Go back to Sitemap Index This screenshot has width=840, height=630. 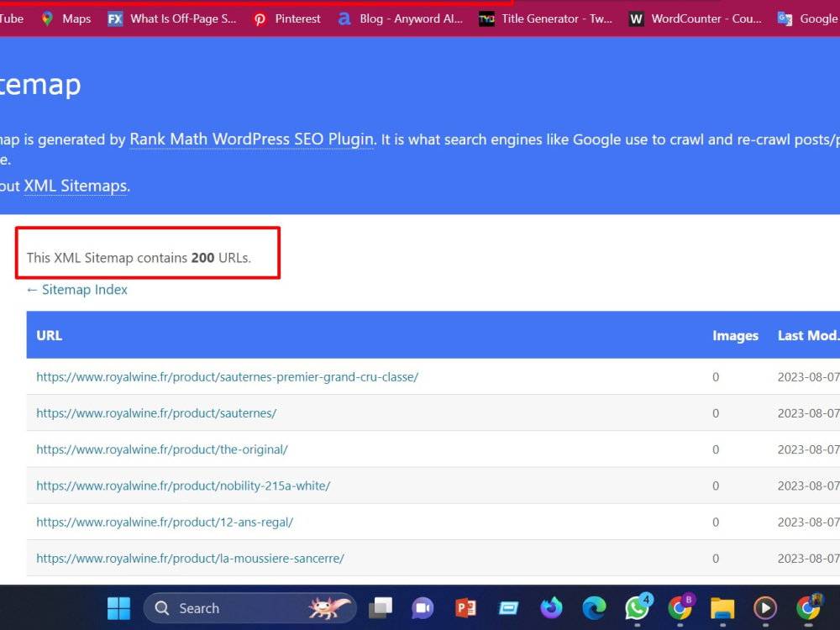tap(77, 290)
